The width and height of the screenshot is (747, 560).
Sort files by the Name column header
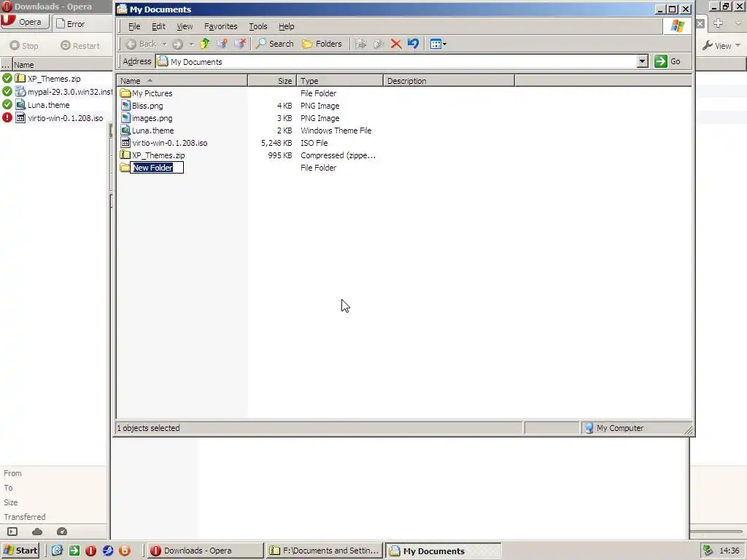point(182,81)
